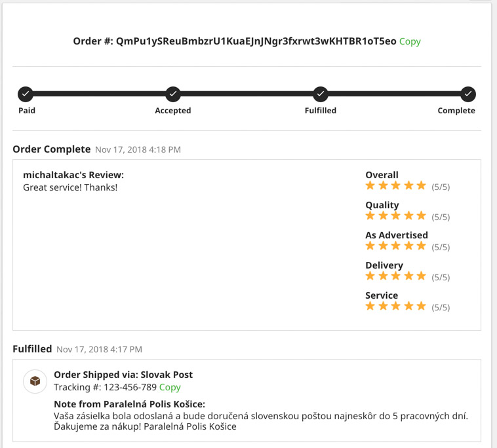Click the Fulfilled step checkmark icon
Viewport: 497px width, 448px height.
[x=321, y=94]
